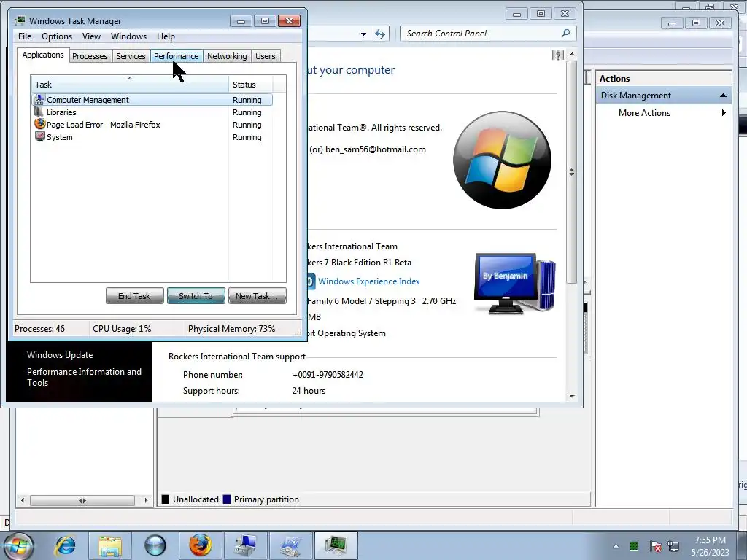Switch to Firefox in taskbar
This screenshot has height=560, width=747.
[x=200, y=545]
